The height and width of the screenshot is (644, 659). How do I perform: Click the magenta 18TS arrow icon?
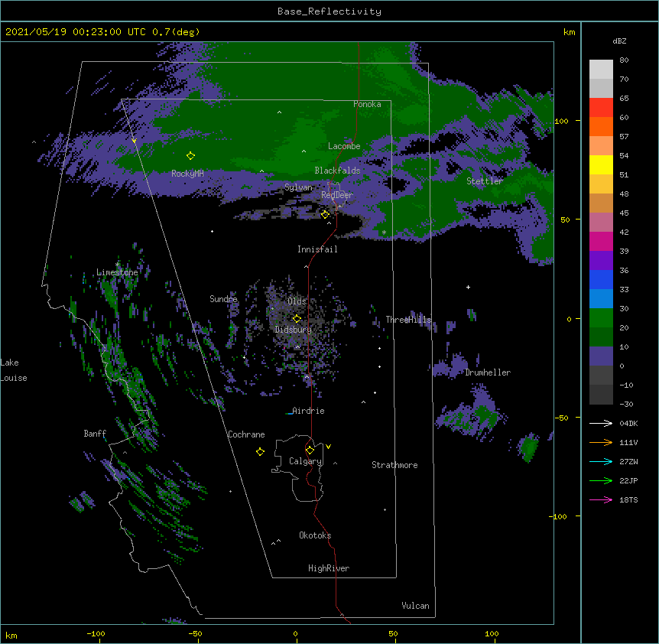601,499
